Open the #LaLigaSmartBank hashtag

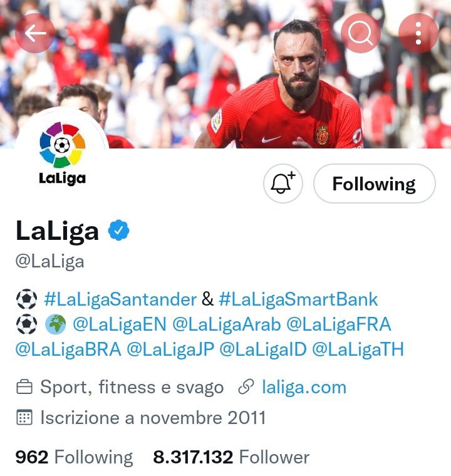pos(298,299)
